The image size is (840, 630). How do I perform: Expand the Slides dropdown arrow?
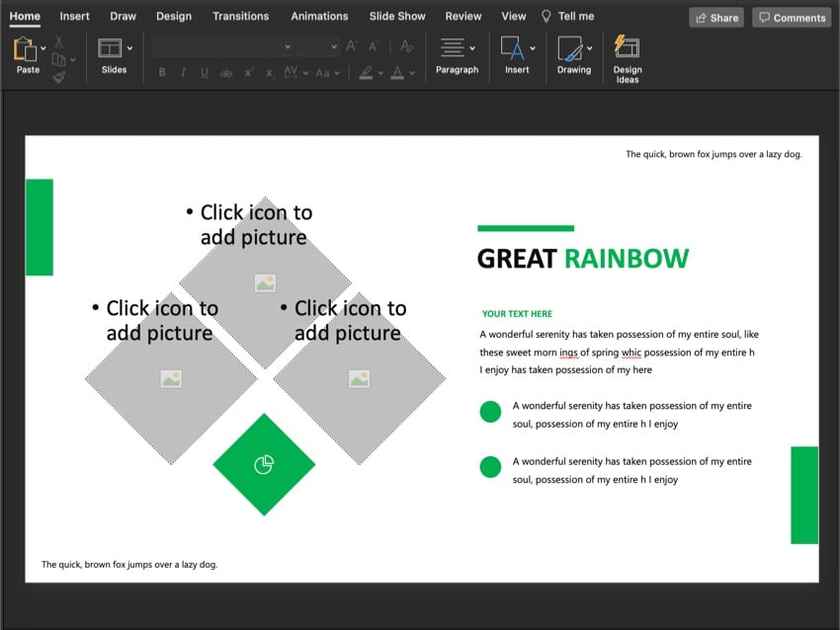[x=129, y=47]
